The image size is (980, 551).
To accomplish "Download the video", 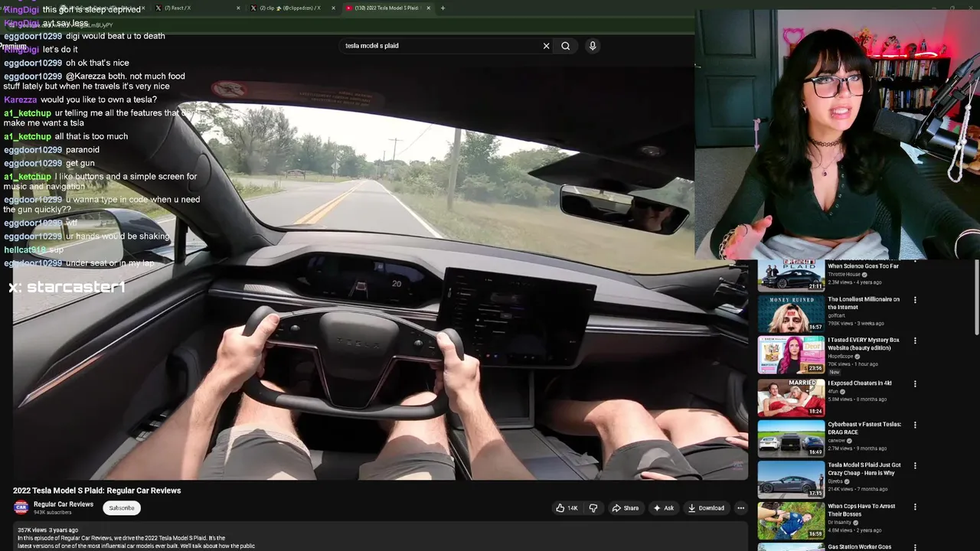I will (706, 508).
